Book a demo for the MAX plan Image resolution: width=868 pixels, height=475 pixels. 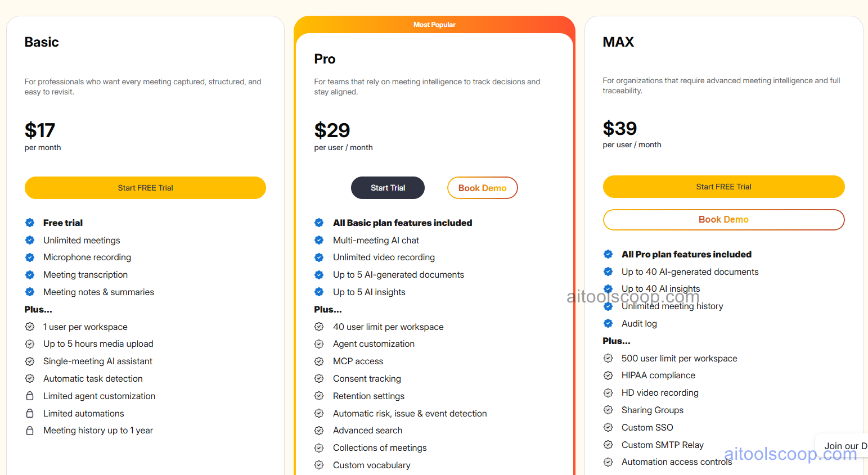[723, 220]
